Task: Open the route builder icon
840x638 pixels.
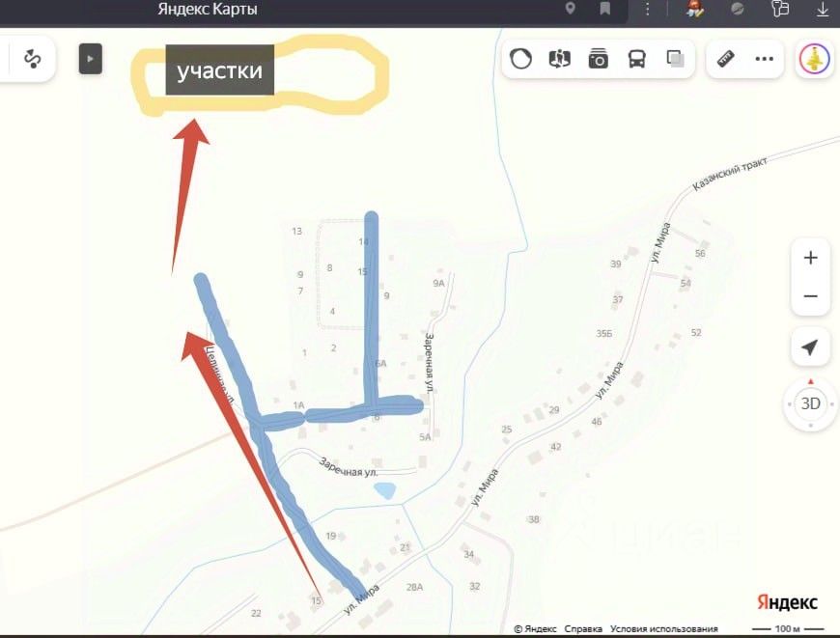Action: [x=32, y=58]
